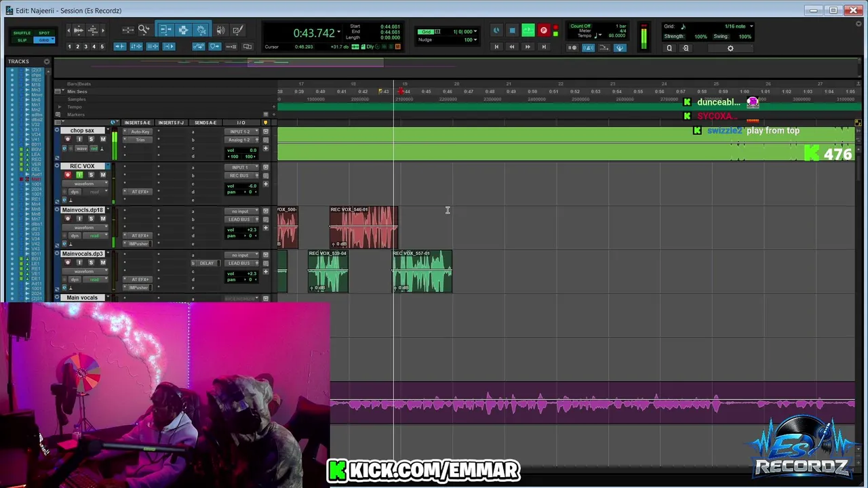Toggle the tempo ruler conductor icon
This screenshot has width=868, height=488.
coord(620,47)
